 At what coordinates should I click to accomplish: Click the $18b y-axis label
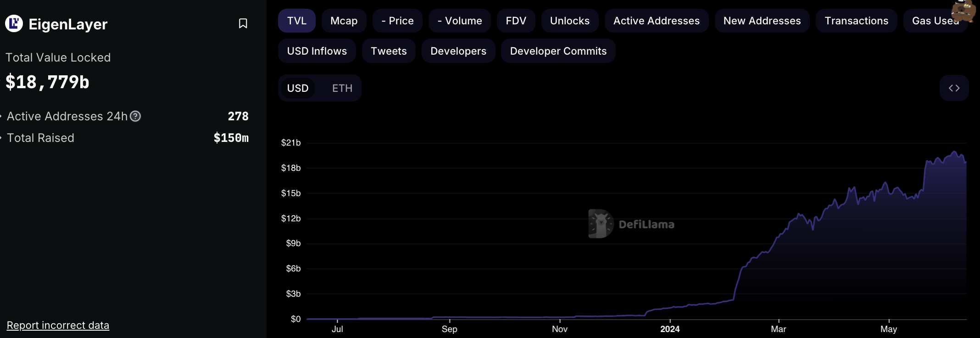(291, 168)
